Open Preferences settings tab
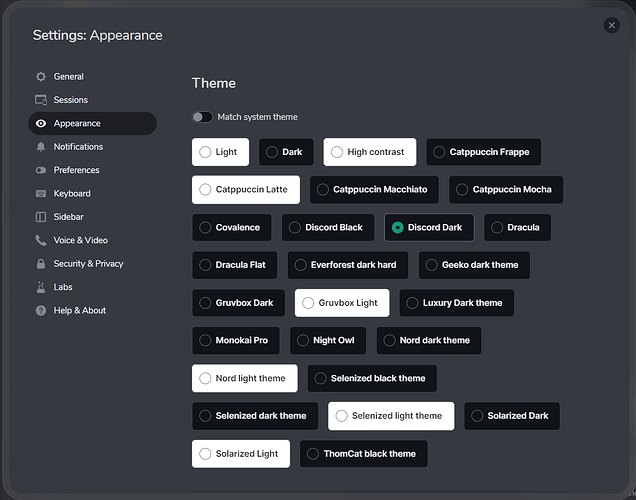The height and width of the screenshot is (500, 636). pyautogui.click(x=92, y=170)
